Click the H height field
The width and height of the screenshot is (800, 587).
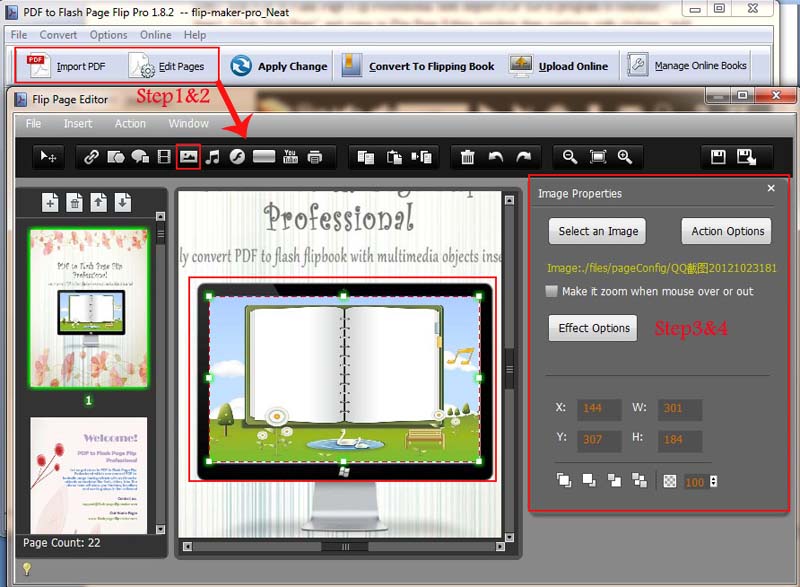coord(680,440)
